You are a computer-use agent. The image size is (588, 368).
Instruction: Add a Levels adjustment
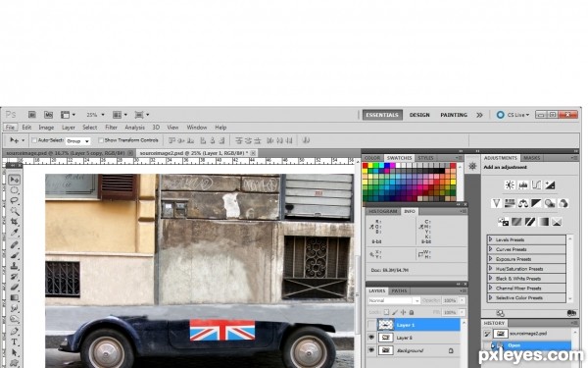click(x=523, y=184)
